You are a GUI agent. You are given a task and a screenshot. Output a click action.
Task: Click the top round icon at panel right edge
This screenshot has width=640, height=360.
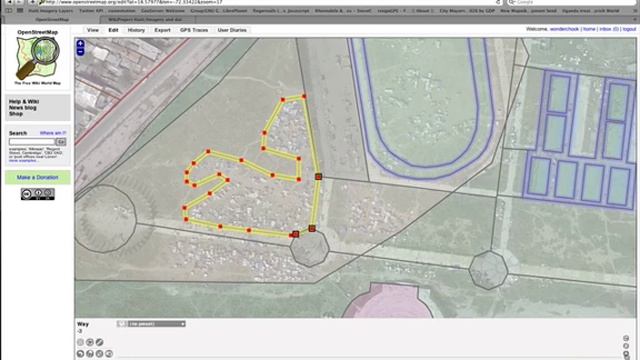[626, 338]
